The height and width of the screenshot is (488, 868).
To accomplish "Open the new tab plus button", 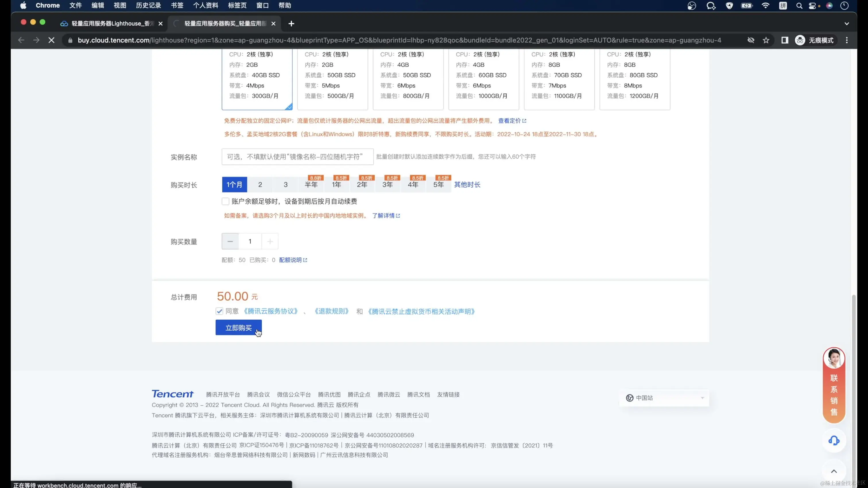I will pos(291,24).
